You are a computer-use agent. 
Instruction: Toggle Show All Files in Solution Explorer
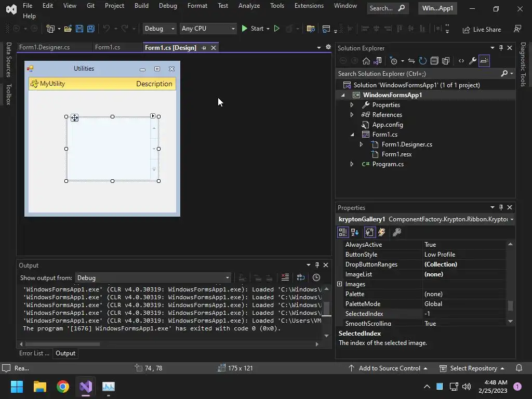point(446,61)
